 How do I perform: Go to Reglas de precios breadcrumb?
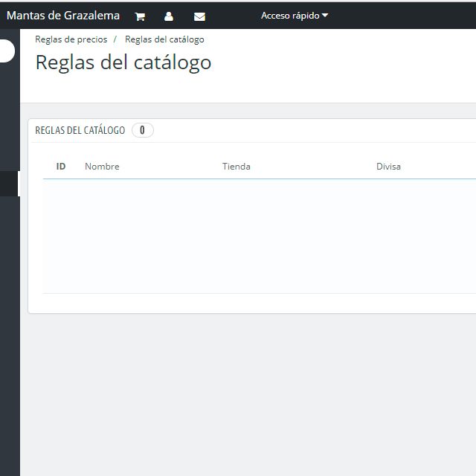[x=71, y=39]
